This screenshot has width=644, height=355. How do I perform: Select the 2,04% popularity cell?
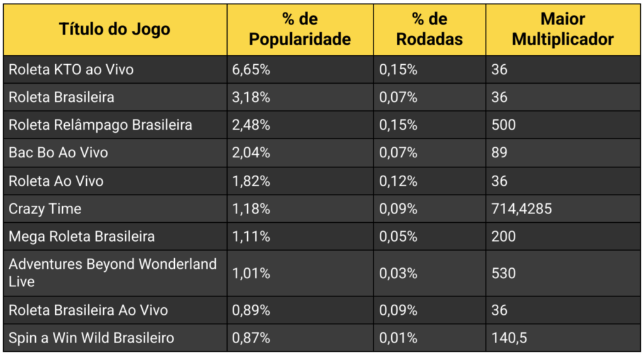coord(251,153)
